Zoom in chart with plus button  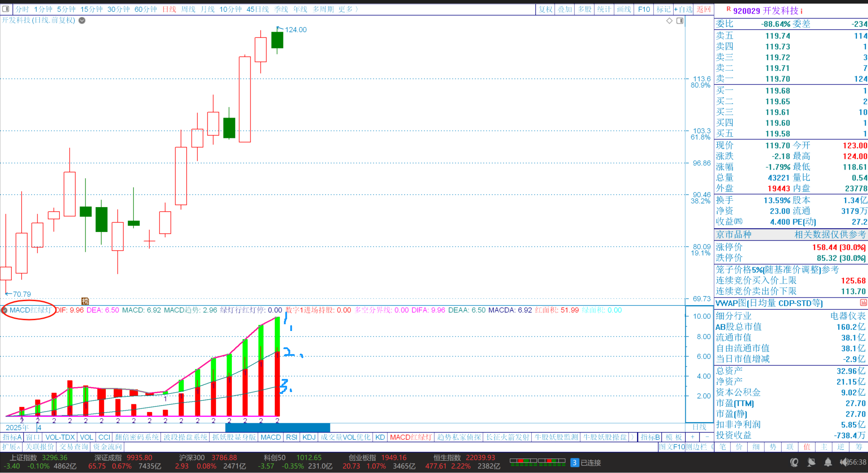(692, 437)
